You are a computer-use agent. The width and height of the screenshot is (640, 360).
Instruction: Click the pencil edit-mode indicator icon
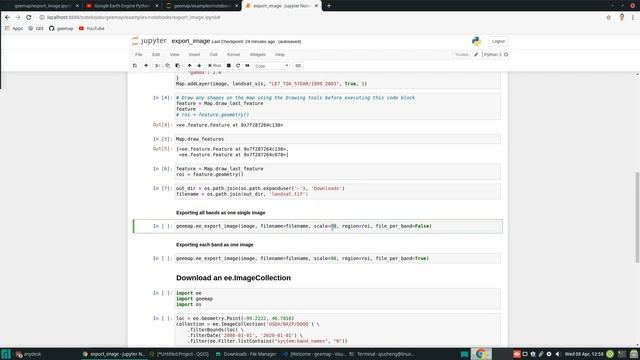[476, 54]
